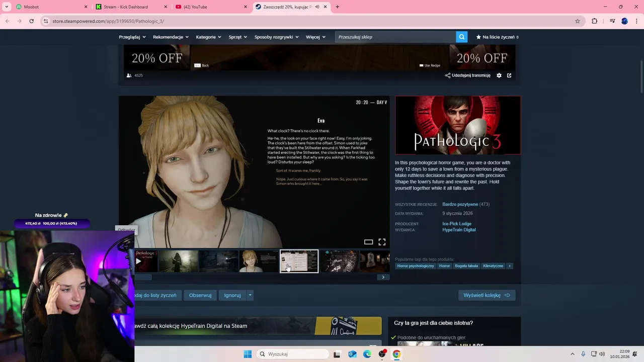Open the dropdown arrow beside Ignoruj
The width and height of the screenshot is (644, 362).
pyautogui.click(x=250, y=295)
